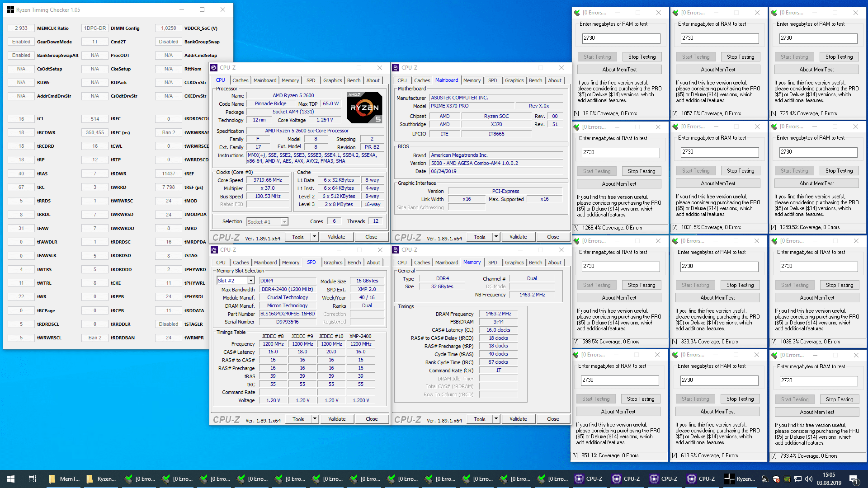The height and width of the screenshot is (488, 868).
Task: Click Validate in CPU-Z Memory window
Action: [518, 419]
